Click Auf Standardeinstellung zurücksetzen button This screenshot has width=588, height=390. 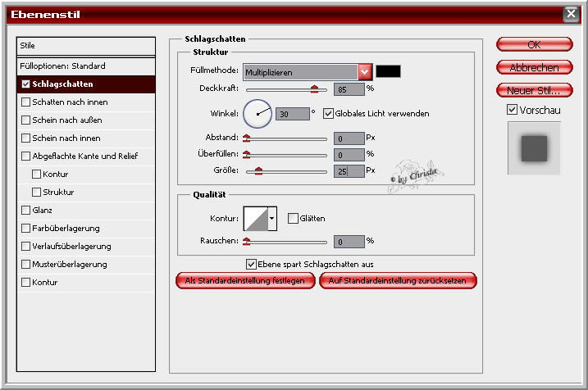[x=398, y=280]
